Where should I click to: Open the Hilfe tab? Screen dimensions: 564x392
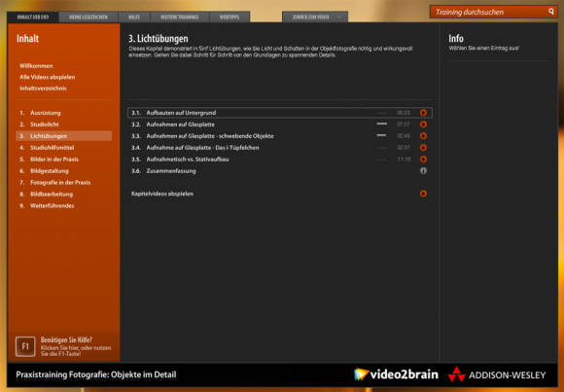pos(134,17)
